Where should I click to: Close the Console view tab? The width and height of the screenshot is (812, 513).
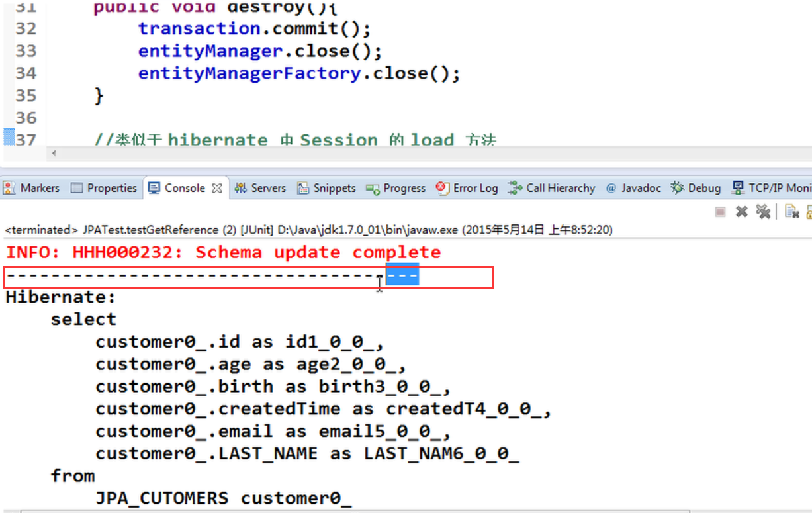point(216,189)
